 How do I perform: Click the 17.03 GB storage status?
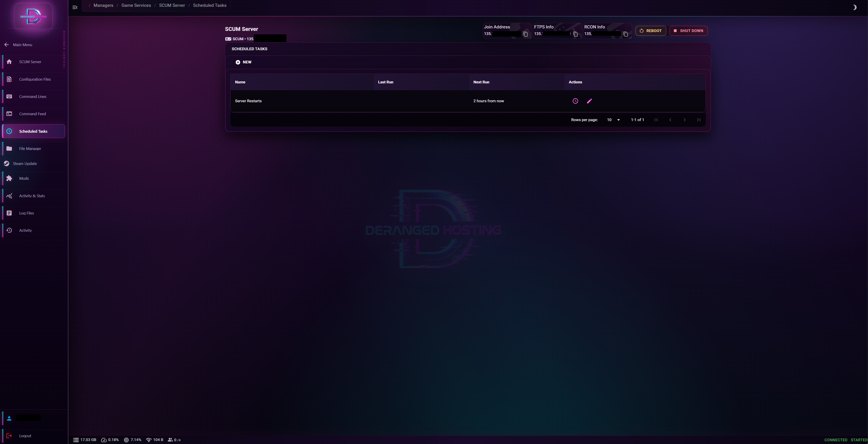click(85, 440)
